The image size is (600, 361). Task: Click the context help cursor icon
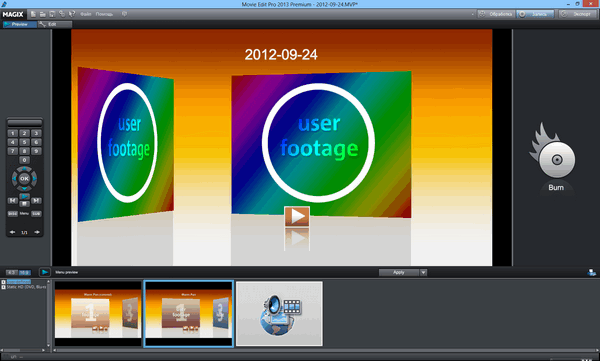[x=72, y=14]
